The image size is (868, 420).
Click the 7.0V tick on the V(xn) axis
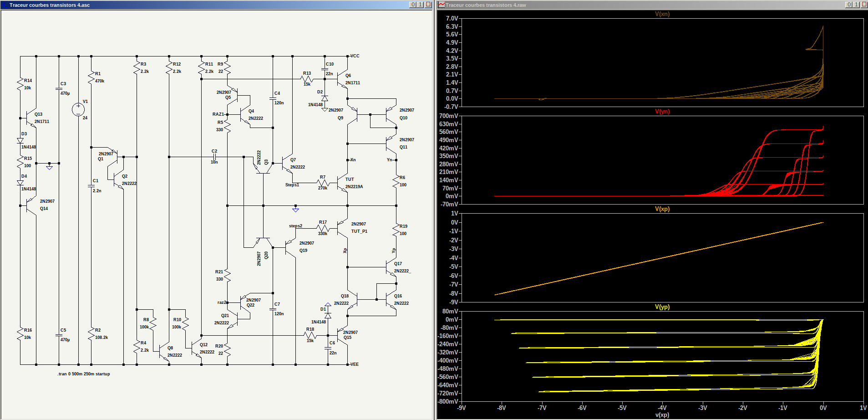click(452, 18)
